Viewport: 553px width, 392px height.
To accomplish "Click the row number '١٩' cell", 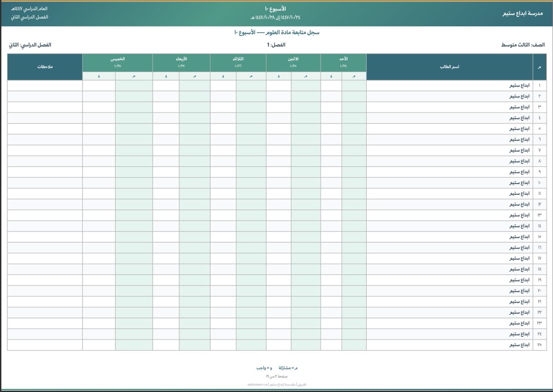I will point(539,280).
